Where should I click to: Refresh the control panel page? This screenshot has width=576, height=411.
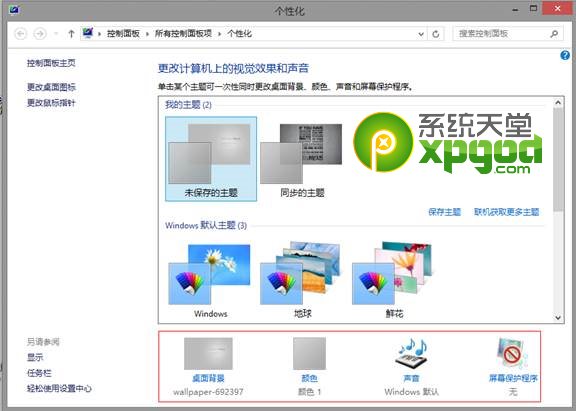tap(436, 34)
